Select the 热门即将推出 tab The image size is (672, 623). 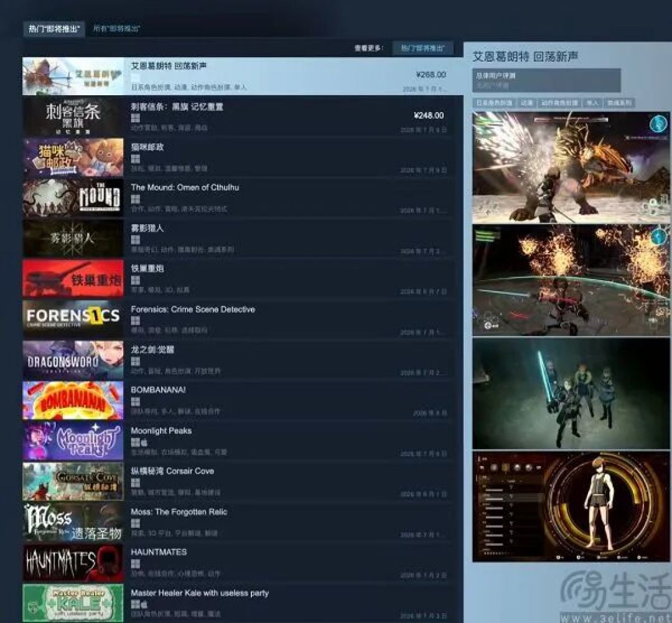tap(54, 29)
